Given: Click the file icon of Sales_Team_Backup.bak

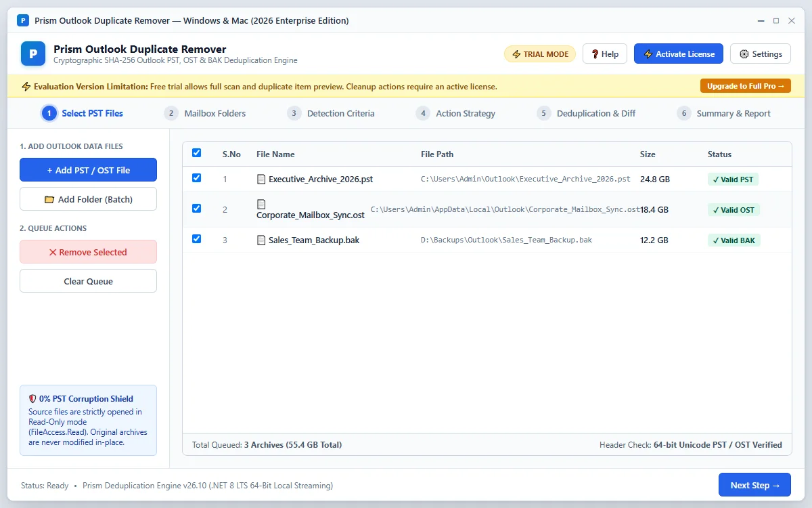Looking at the screenshot, I should point(261,240).
